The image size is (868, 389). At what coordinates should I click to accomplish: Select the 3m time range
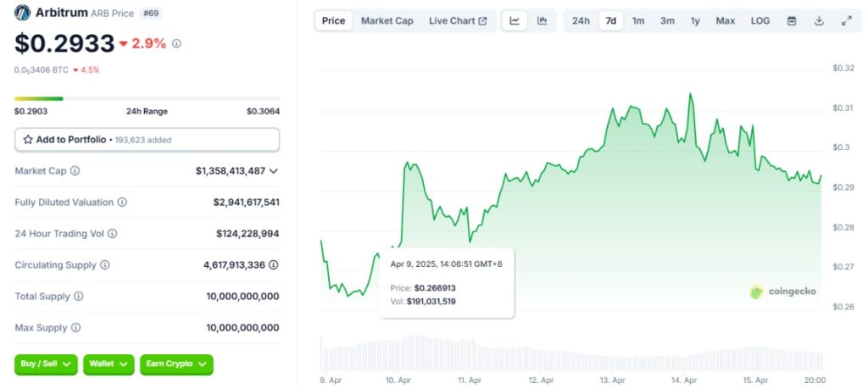667,21
